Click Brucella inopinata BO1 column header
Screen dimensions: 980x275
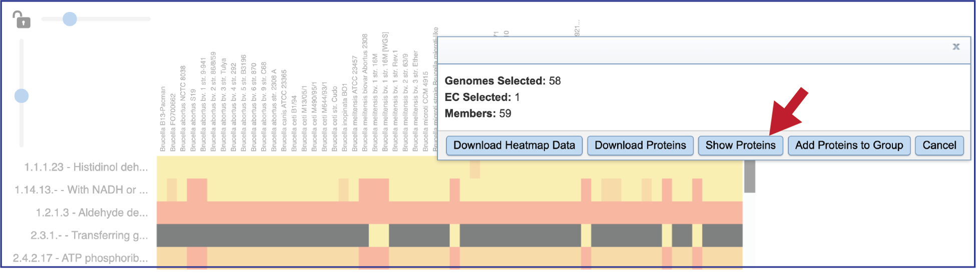coord(345,118)
